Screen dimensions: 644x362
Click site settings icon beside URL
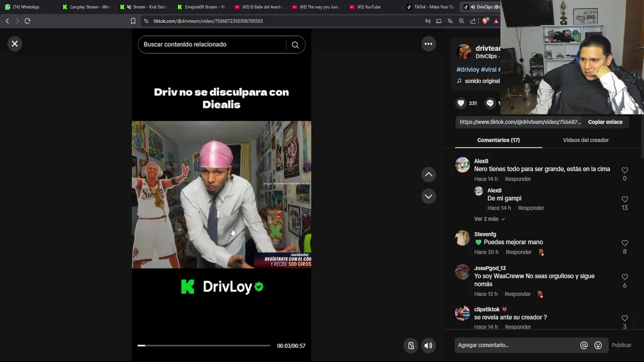point(146,21)
